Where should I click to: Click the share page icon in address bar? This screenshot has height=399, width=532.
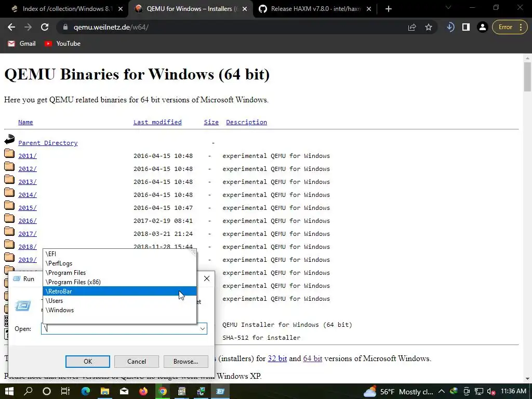tap(412, 27)
